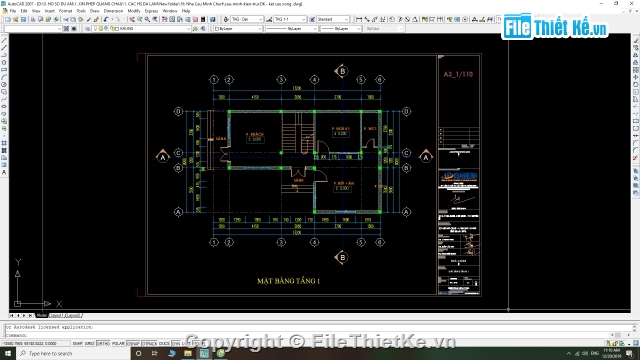Image resolution: width=640 pixels, height=360 pixels.
Task: Click the Copy icon
Action: click(73, 19)
